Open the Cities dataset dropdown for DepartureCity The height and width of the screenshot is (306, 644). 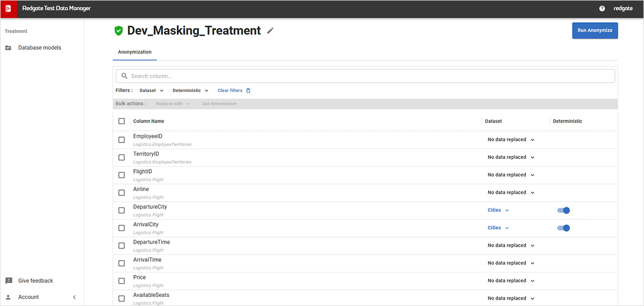point(498,210)
